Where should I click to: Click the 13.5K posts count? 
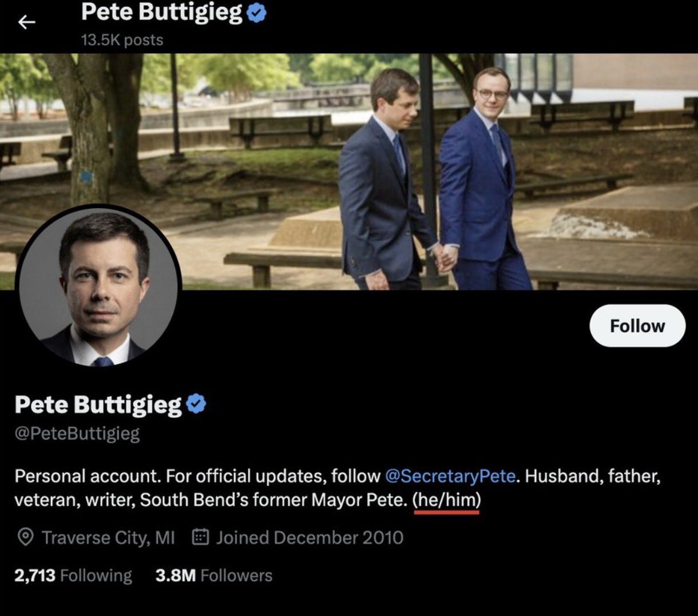point(122,40)
